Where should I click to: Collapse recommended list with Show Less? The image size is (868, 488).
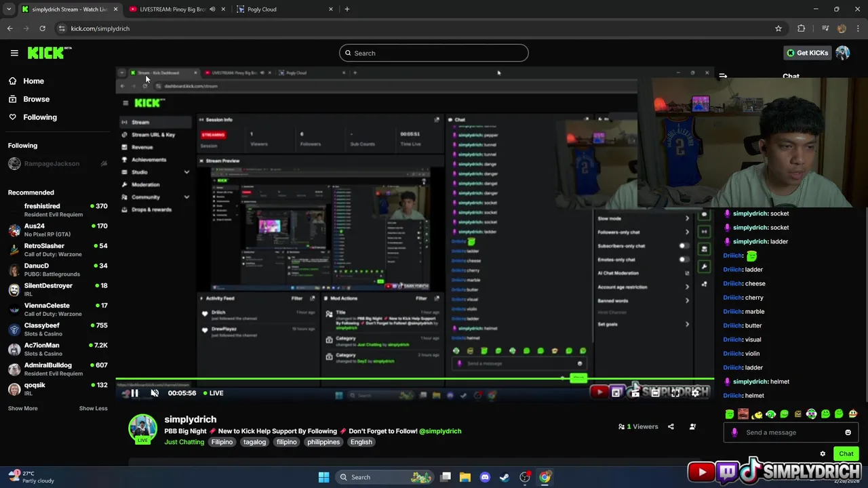[x=93, y=409]
